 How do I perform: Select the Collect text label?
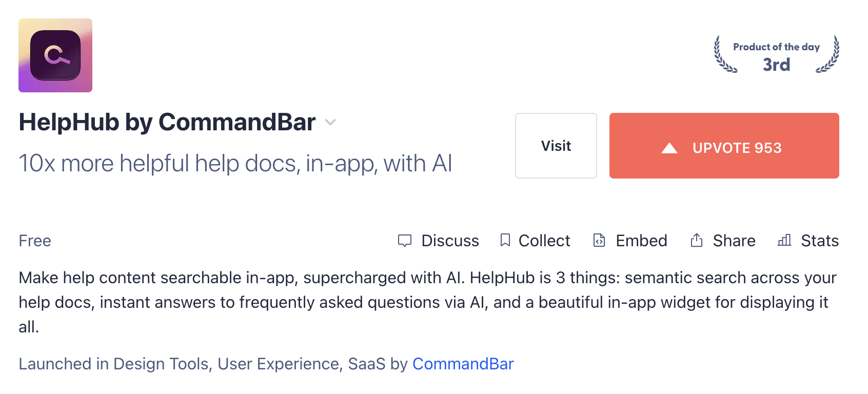coord(544,241)
